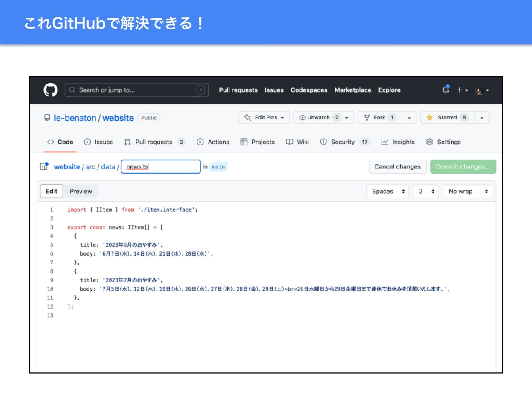The image size is (532, 399).
Task: Click the Actions play icon
Action: [200, 142]
